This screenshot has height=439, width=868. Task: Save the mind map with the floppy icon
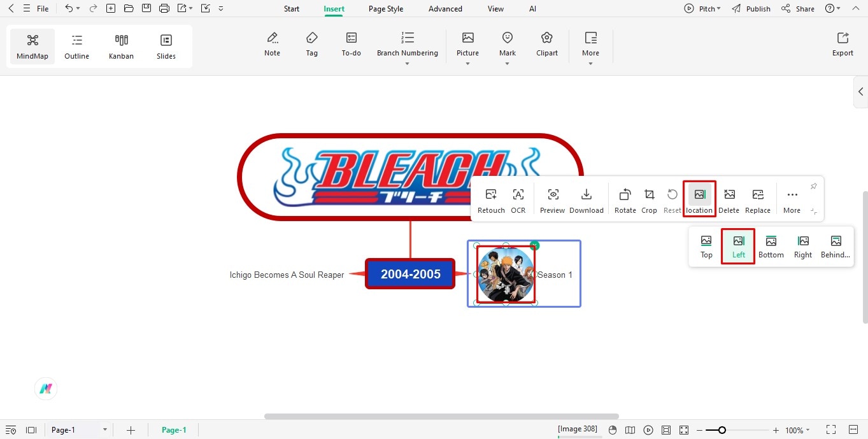point(146,9)
